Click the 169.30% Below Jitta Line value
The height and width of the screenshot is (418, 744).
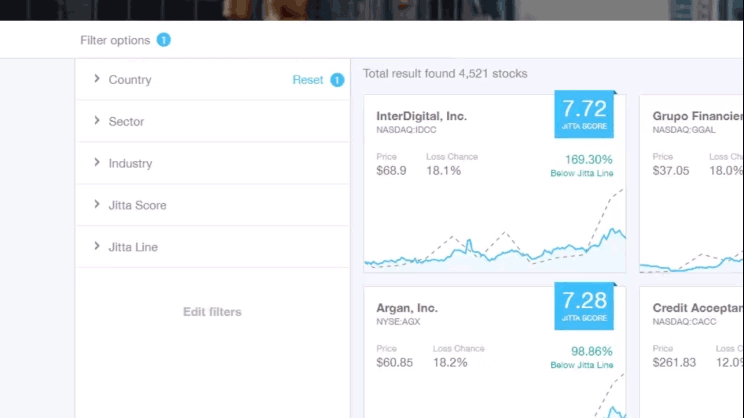coord(582,165)
